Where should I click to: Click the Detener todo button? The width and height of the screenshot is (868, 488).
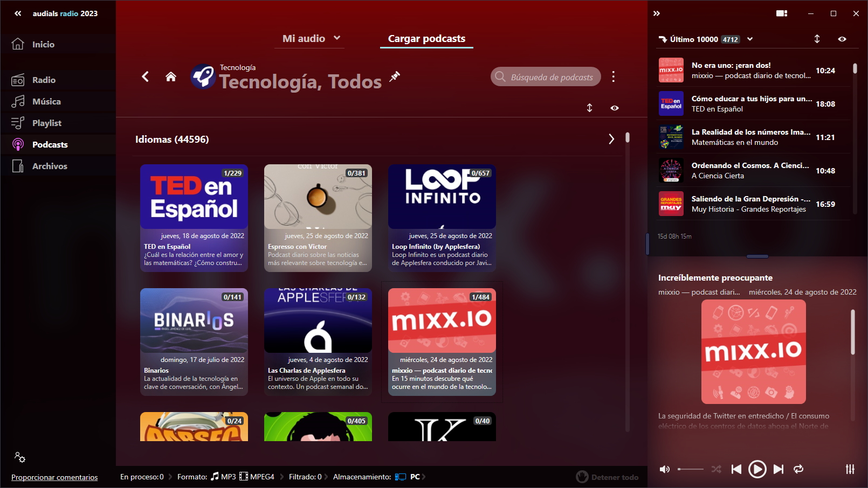point(607,477)
